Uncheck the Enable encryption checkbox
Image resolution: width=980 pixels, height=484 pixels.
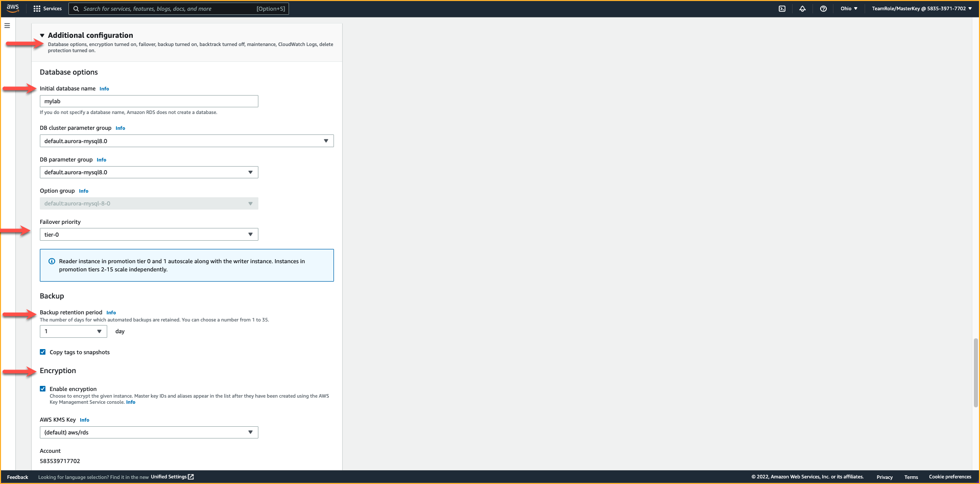point(43,389)
